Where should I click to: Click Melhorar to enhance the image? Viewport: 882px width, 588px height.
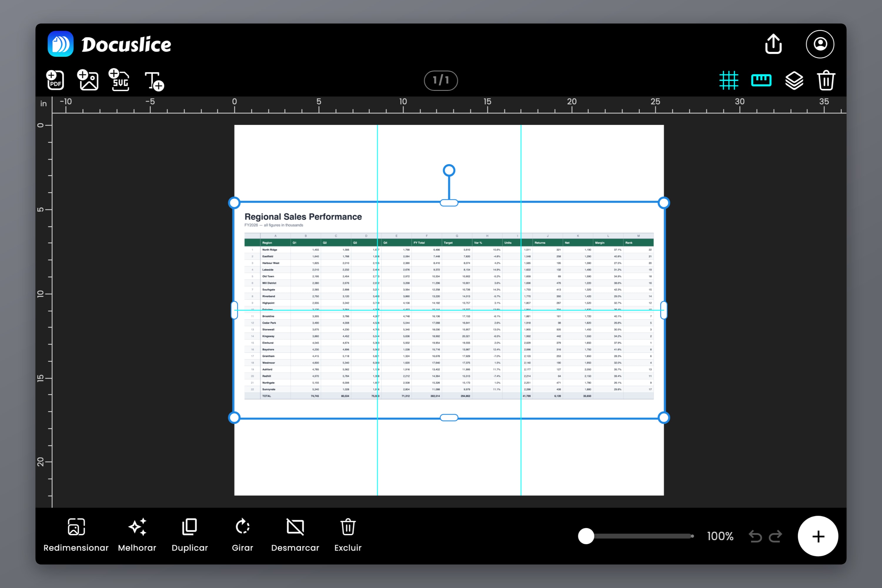tap(137, 535)
